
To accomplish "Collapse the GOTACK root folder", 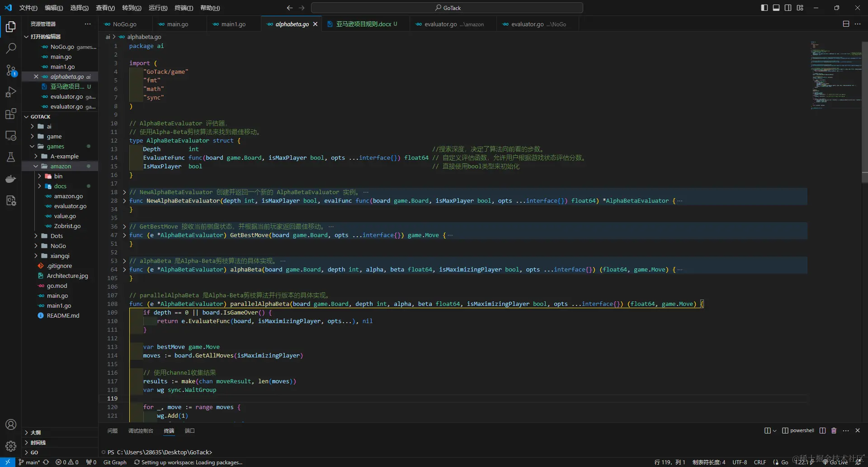I will coord(26,117).
